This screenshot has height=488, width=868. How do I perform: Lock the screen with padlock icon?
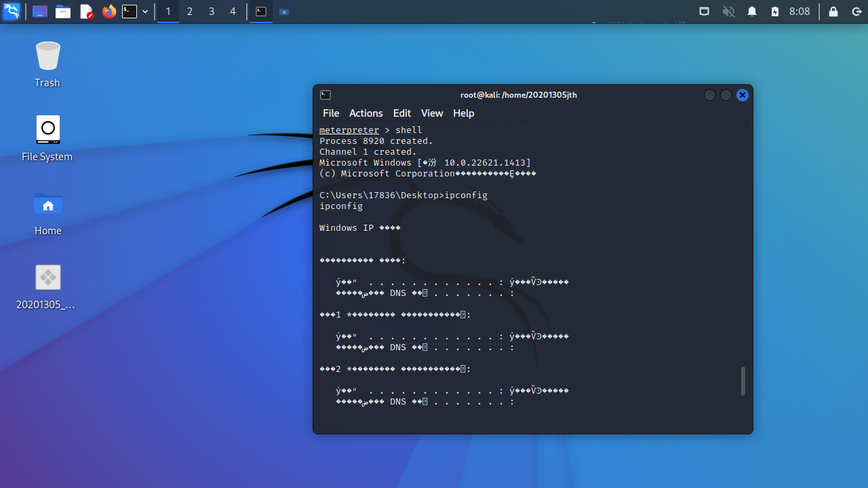[833, 12]
